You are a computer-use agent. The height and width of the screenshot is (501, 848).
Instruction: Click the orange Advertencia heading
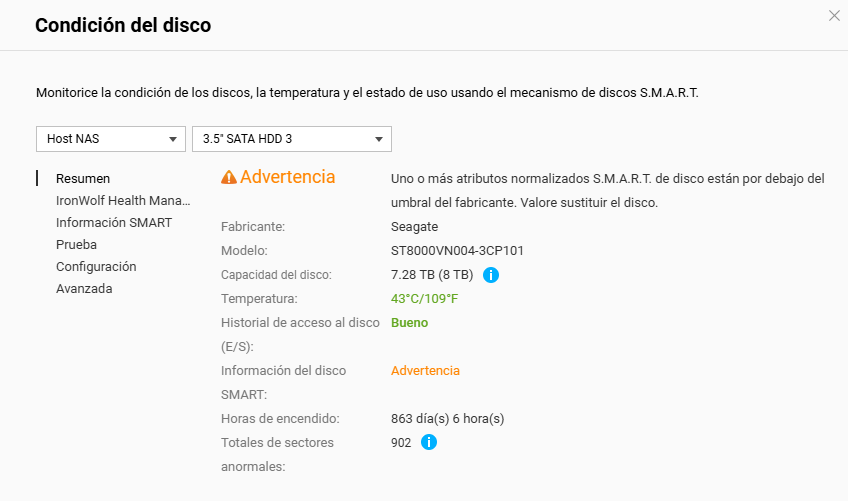288,177
